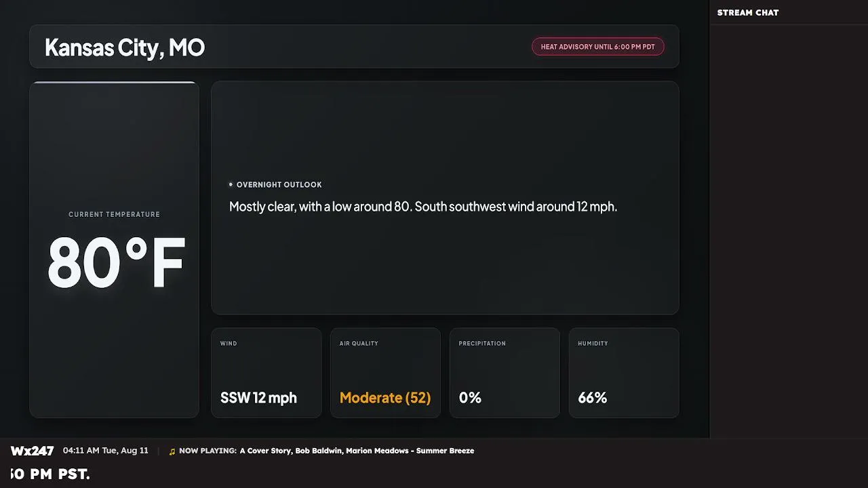
Task: Click the Humidity 66% card
Action: point(624,373)
